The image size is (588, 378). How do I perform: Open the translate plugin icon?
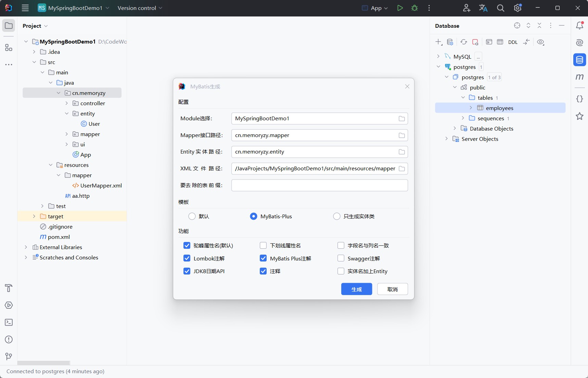[x=483, y=8]
